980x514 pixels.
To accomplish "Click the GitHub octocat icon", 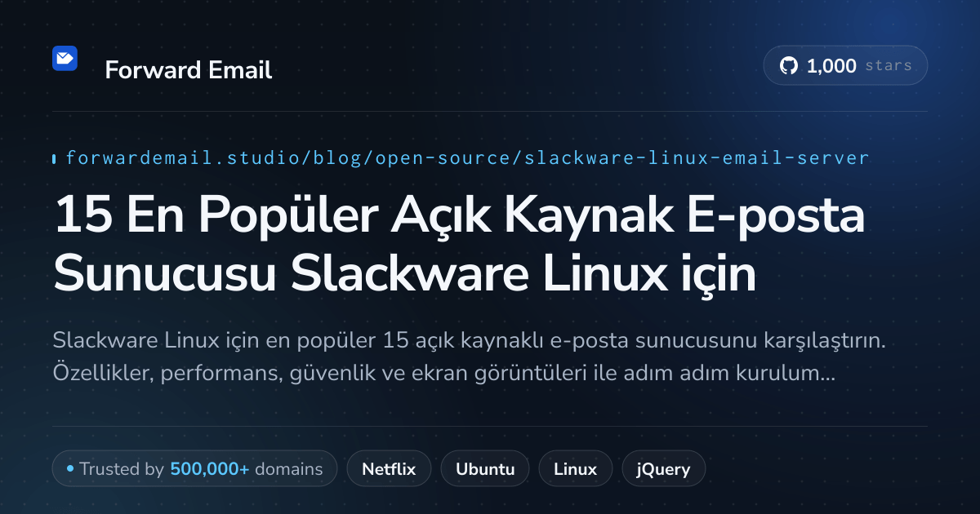I will click(x=788, y=66).
